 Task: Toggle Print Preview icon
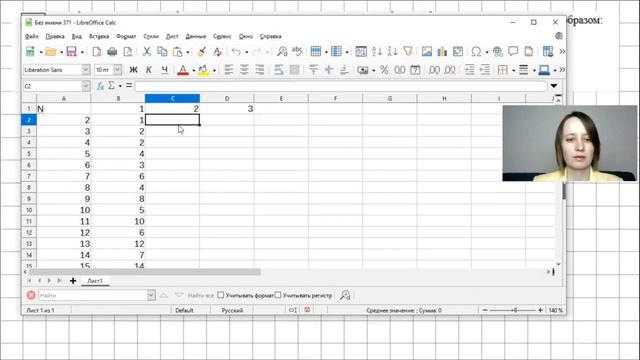pyautogui.click(x=128, y=51)
